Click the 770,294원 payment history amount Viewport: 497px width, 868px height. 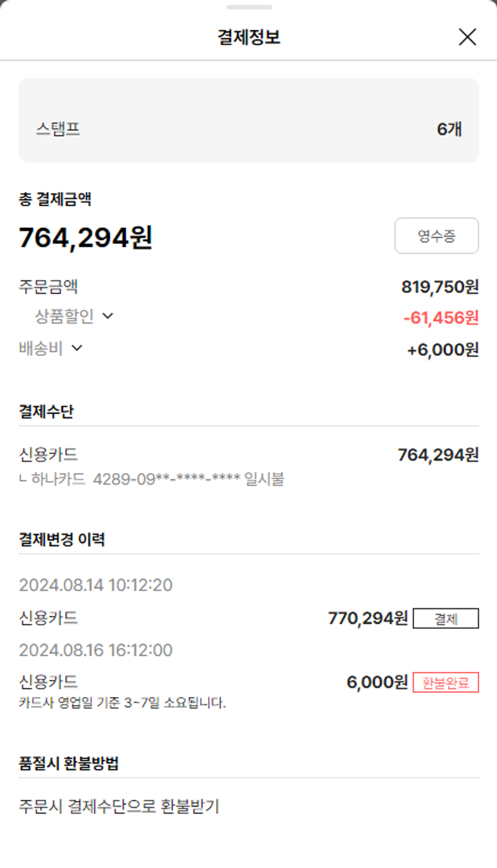(x=368, y=618)
